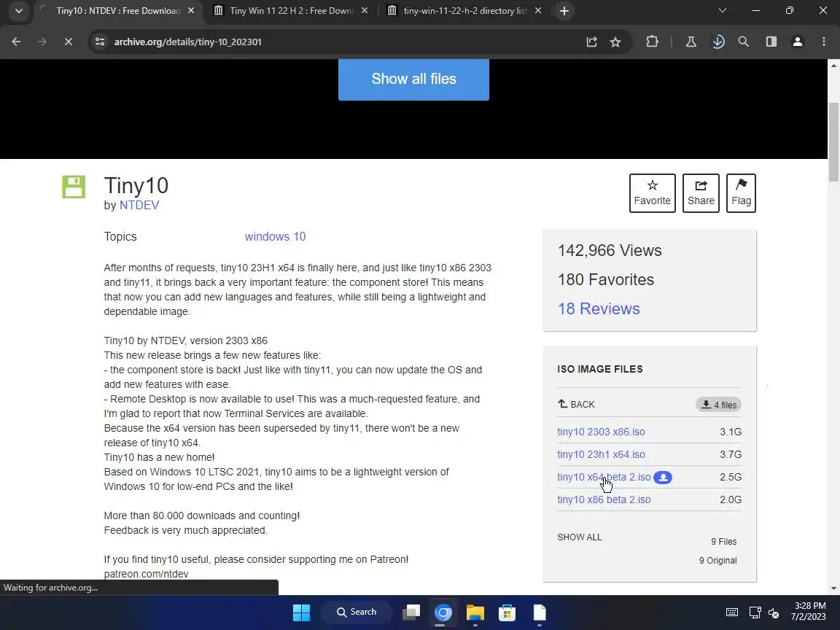Open Microsoft Store from taskbar

pos(507,612)
